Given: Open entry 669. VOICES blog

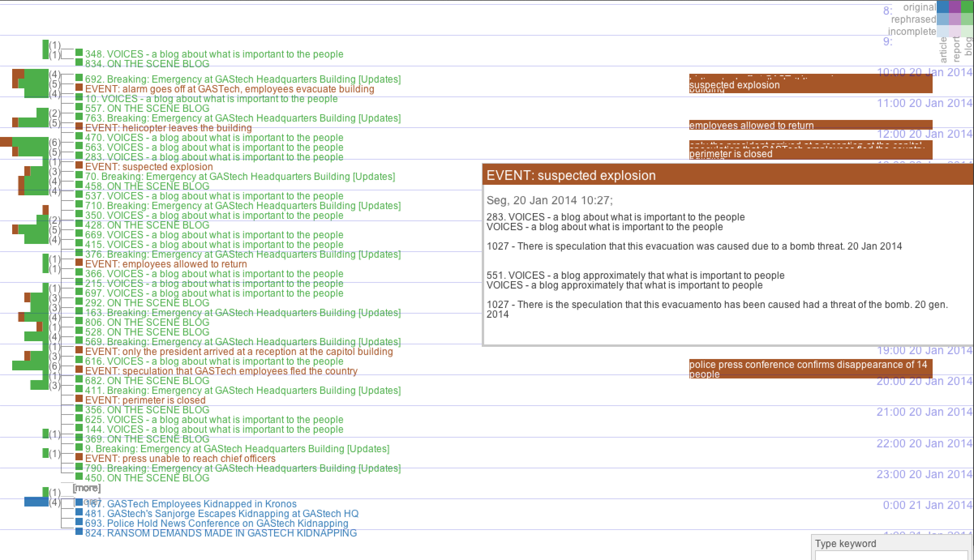Looking at the screenshot, I should point(214,235).
